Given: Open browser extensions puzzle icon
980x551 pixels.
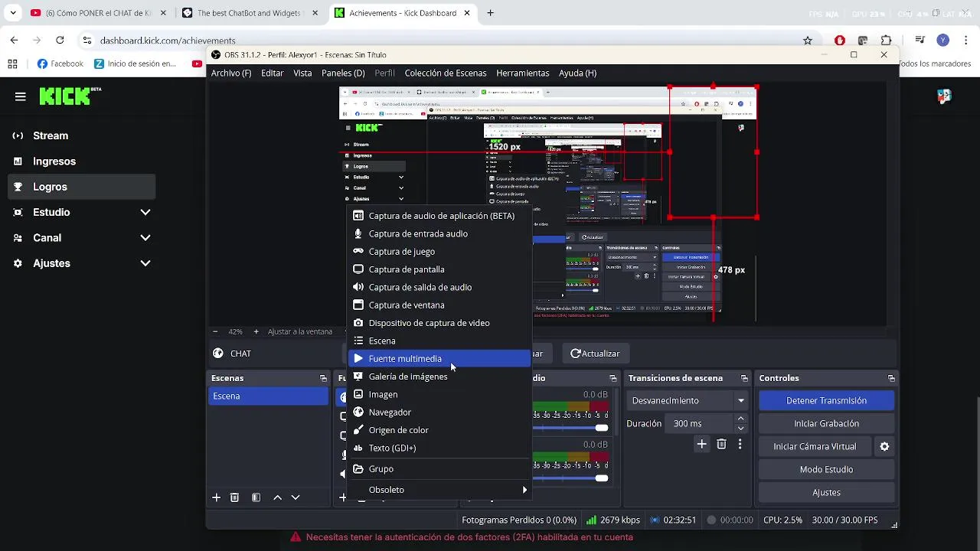Looking at the screenshot, I should (886, 41).
